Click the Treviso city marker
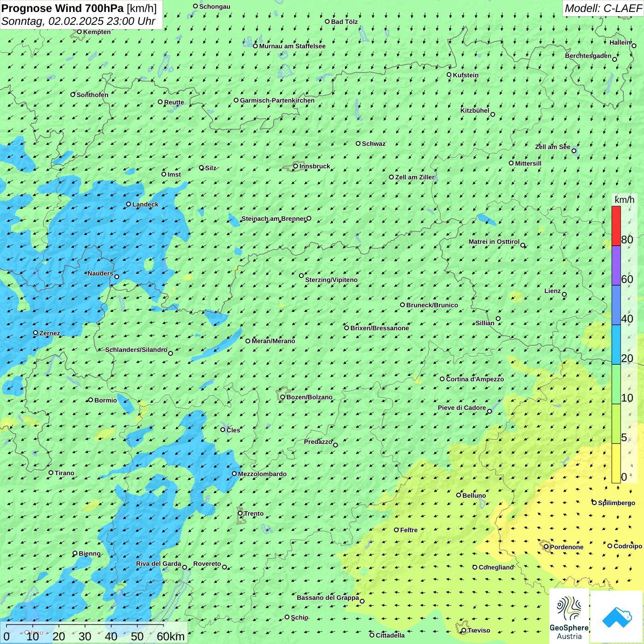 [x=464, y=630]
